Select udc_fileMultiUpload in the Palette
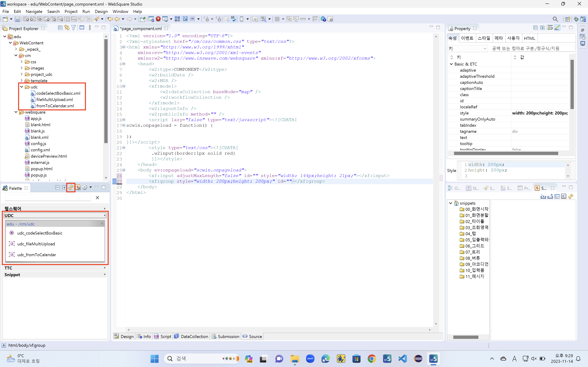This screenshot has height=367, width=588. (x=36, y=244)
